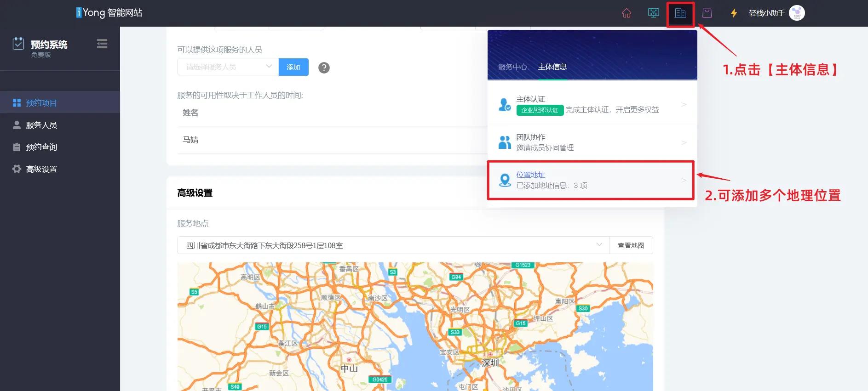This screenshot has width=868, height=391.
Task: Click the blue 添加 button
Action: pyautogui.click(x=293, y=67)
